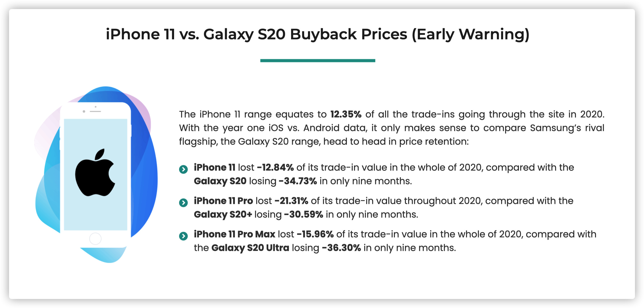Click the chevron bullet beside iPhone 11

[183, 169]
